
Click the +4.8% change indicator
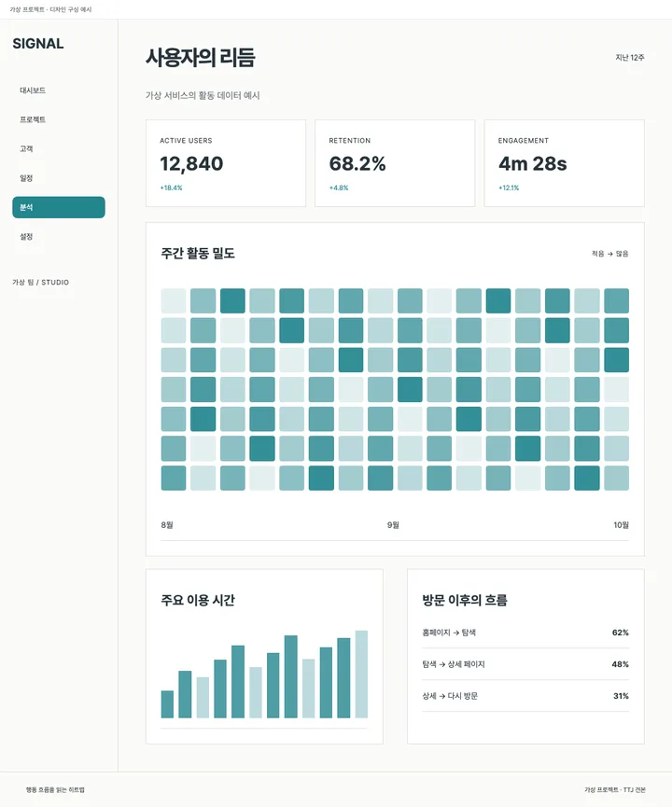click(x=339, y=188)
